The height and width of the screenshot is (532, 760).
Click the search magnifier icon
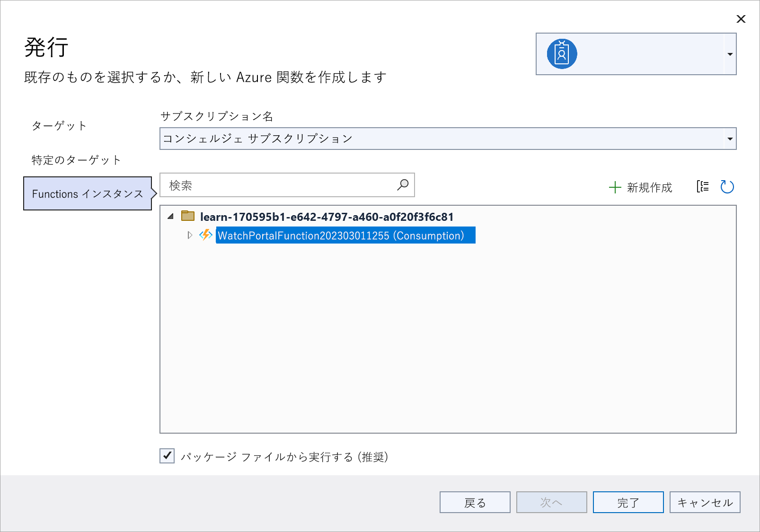pos(403,185)
